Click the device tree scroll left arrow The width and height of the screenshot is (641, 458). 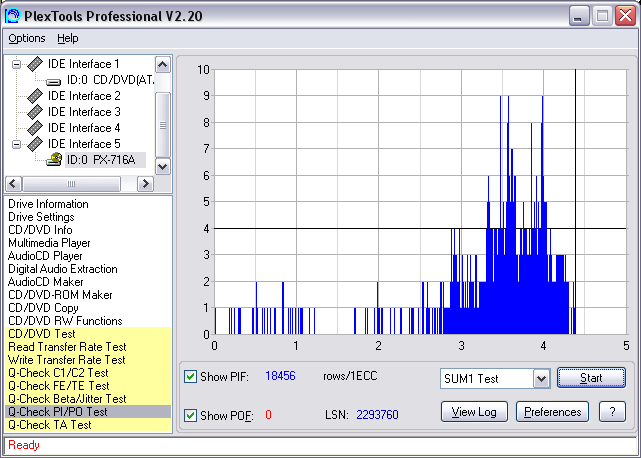13,184
